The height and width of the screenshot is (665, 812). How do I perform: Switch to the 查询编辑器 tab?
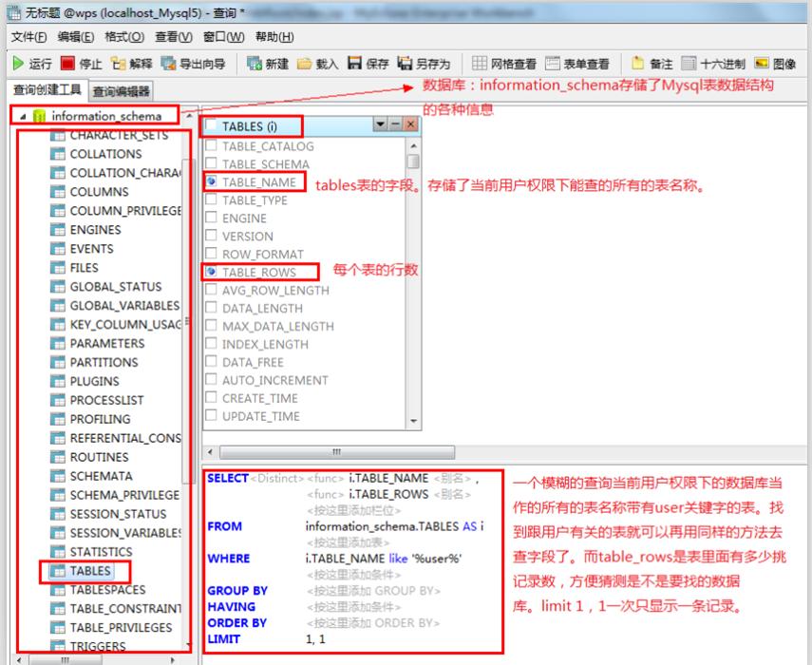click(x=122, y=91)
